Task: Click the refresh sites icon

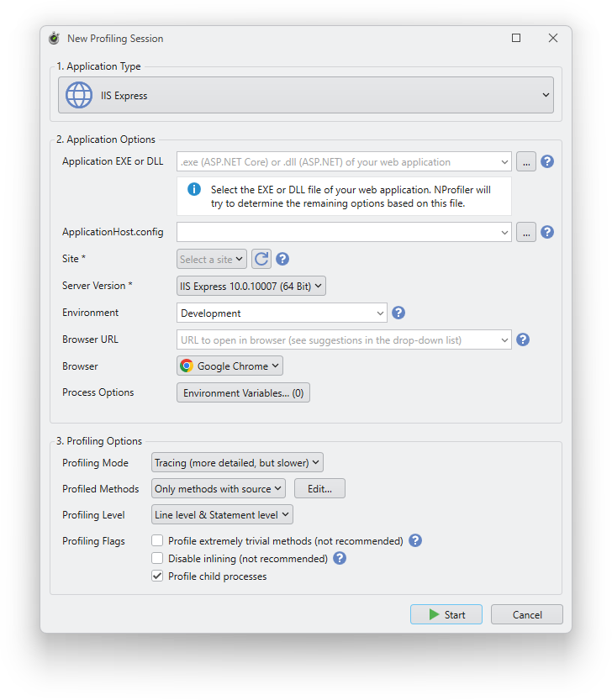Action: tap(261, 259)
